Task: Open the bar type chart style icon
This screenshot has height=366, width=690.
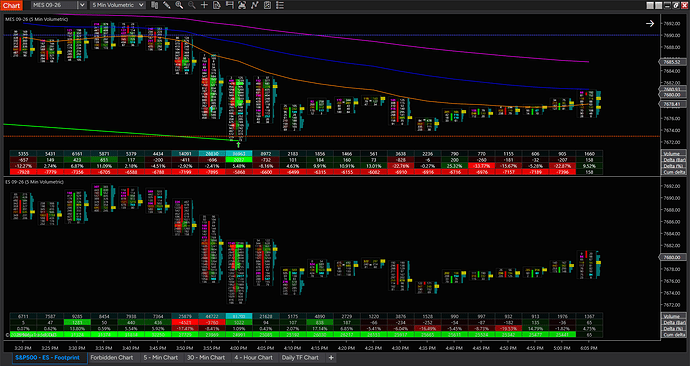Action: tap(154, 5)
